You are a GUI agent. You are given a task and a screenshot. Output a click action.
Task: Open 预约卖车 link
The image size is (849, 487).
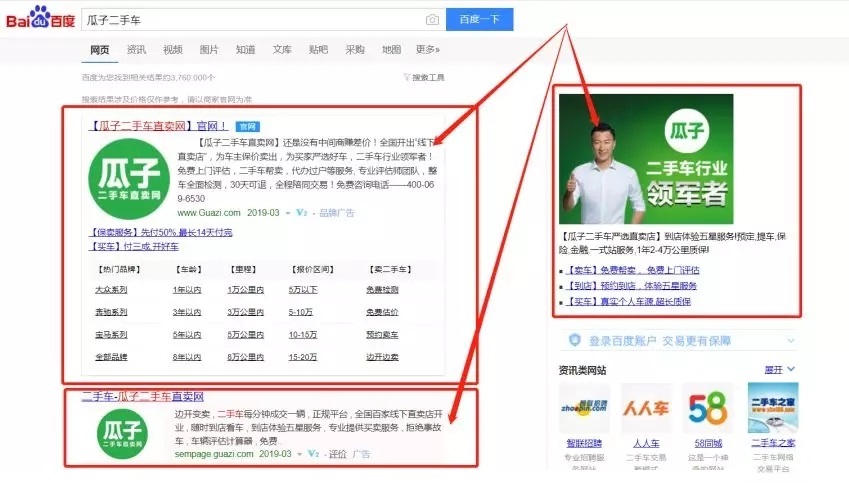(382, 335)
